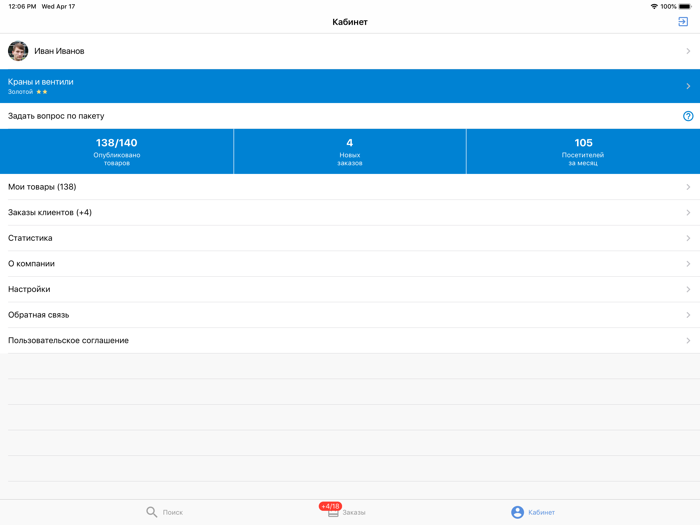Tap the Кабинет page title
The width and height of the screenshot is (700, 525).
coord(350,22)
